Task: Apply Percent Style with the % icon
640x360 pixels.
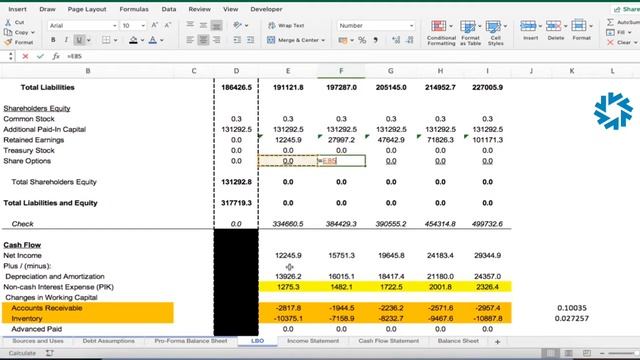Action: [362, 40]
